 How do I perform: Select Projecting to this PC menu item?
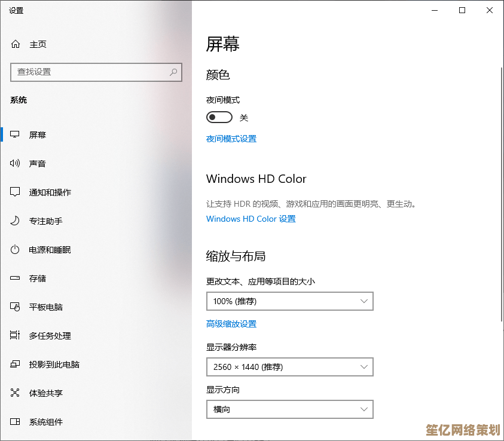pyautogui.click(x=54, y=365)
